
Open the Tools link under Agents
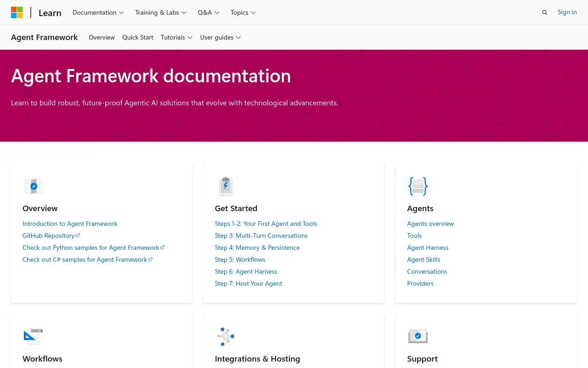(x=414, y=236)
